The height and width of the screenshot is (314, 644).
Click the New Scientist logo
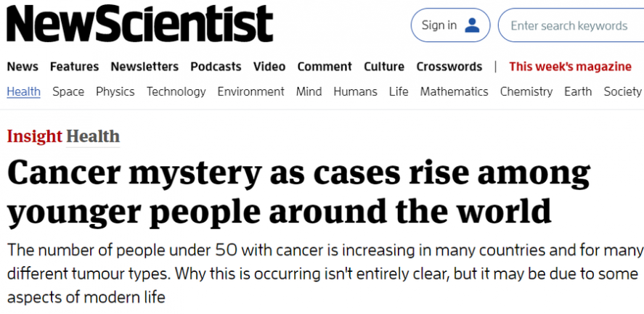[x=139, y=26]
